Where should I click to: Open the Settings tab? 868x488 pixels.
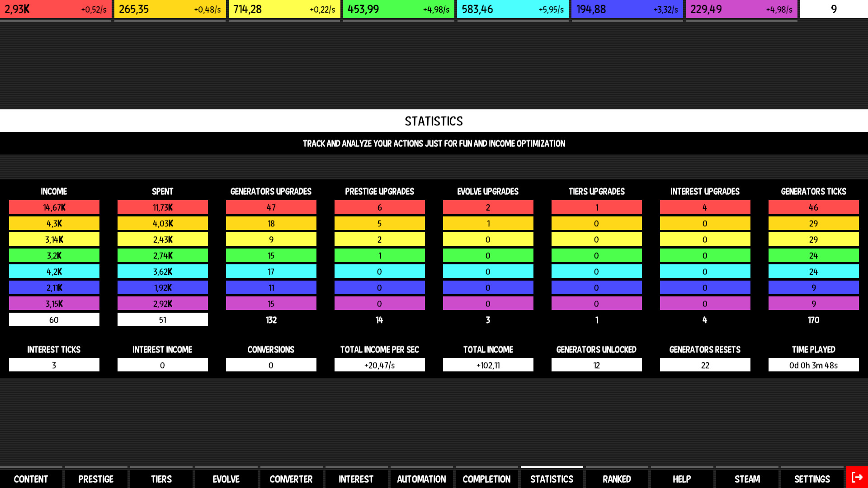click(x=812, y=479)
